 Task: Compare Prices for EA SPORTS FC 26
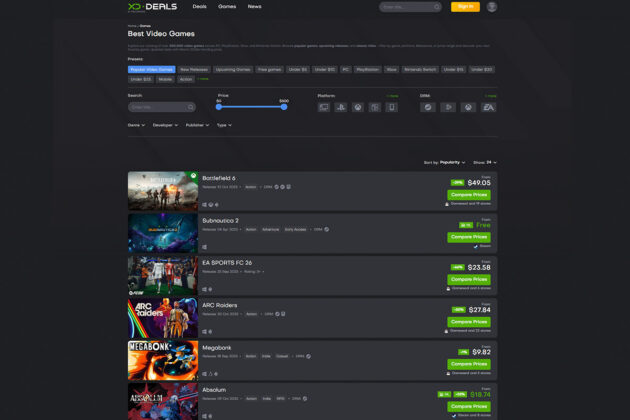tap(469, 279)
